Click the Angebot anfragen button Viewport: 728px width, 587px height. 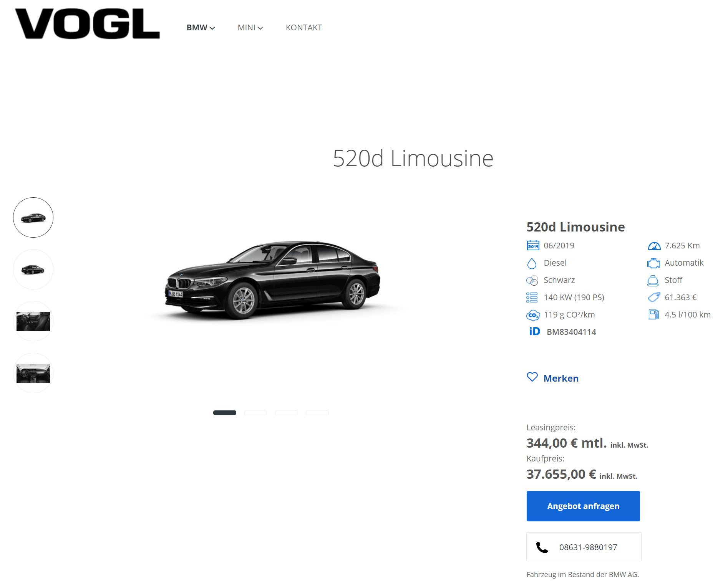[x=583, y=506]
